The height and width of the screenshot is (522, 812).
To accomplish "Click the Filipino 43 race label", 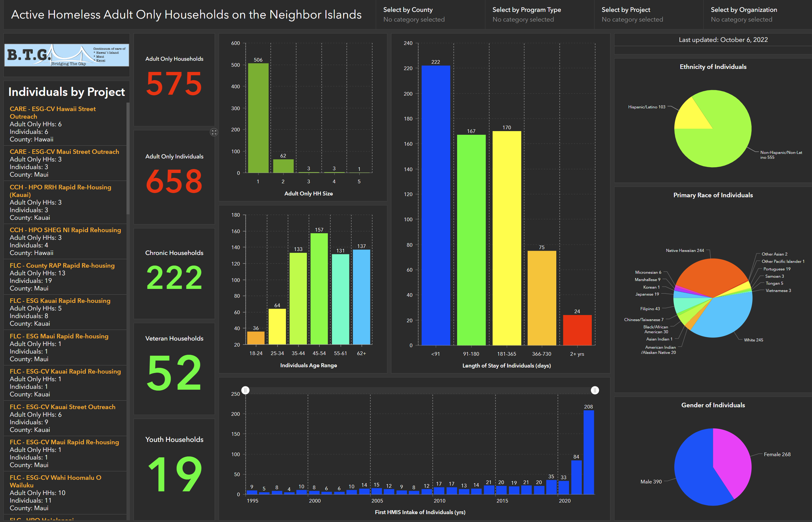I will 650,309.
